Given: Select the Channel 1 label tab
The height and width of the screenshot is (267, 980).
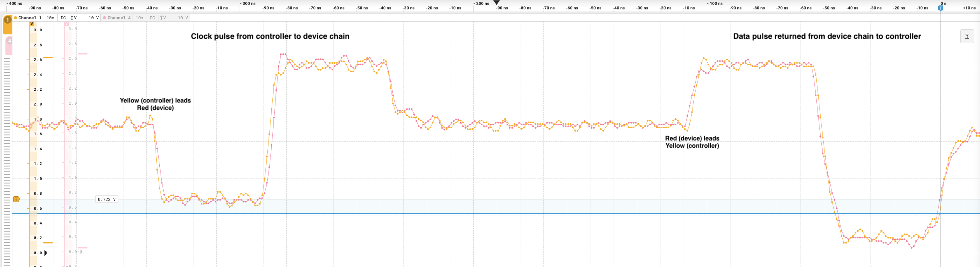Looking at the screenshot, I should pos(28,18).
